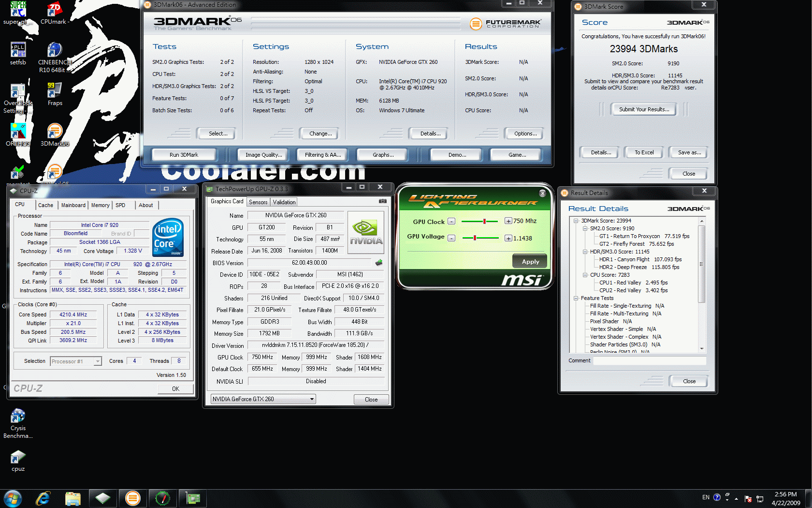812x508 pixels.
Task: Adjust the GPU Clock slider
Action: [x=484, y=221]
